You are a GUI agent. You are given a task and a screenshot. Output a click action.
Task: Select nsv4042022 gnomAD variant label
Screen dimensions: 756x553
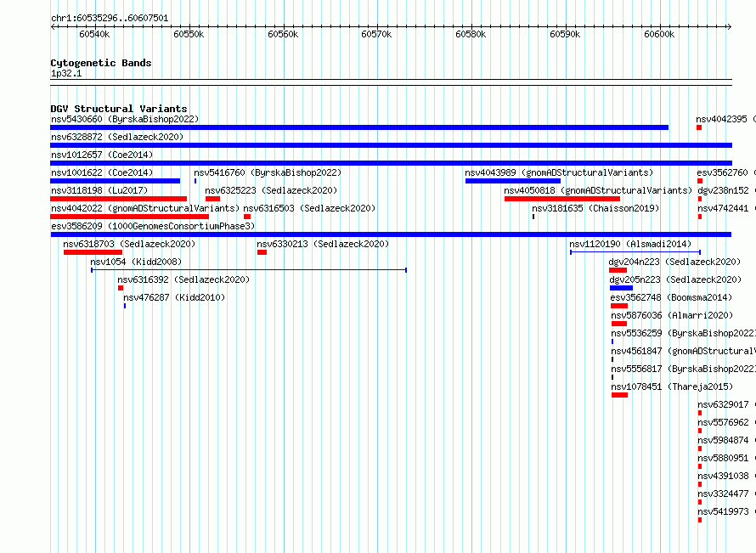[145, 208]
